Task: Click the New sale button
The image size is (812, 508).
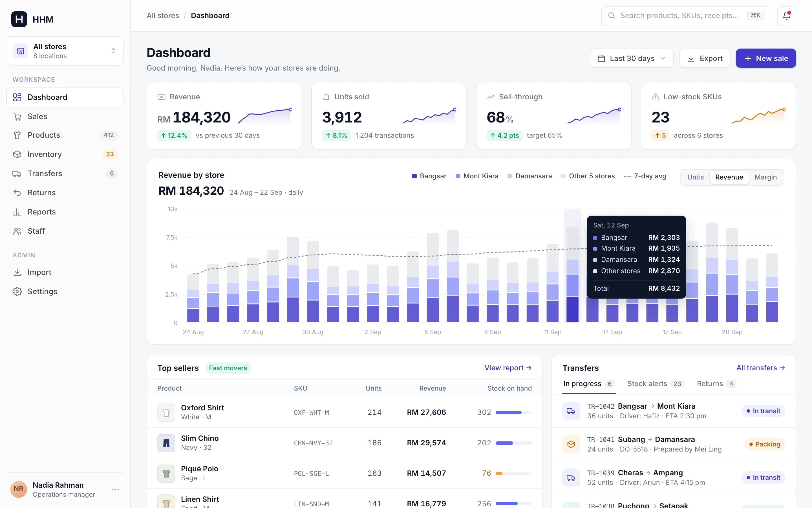Action: coord(766,58)
